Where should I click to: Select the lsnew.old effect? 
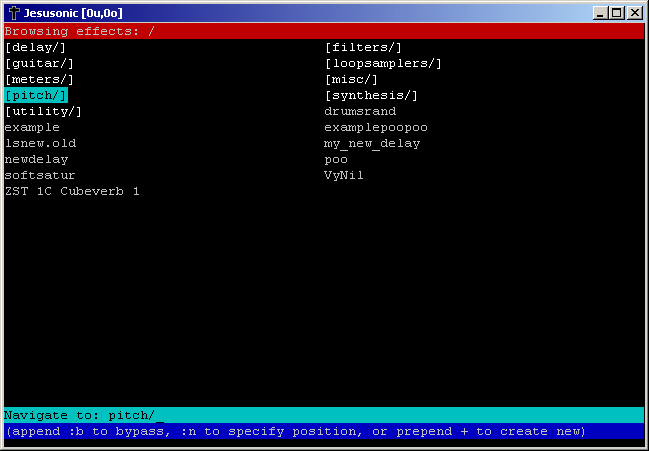tap(40, 143)
